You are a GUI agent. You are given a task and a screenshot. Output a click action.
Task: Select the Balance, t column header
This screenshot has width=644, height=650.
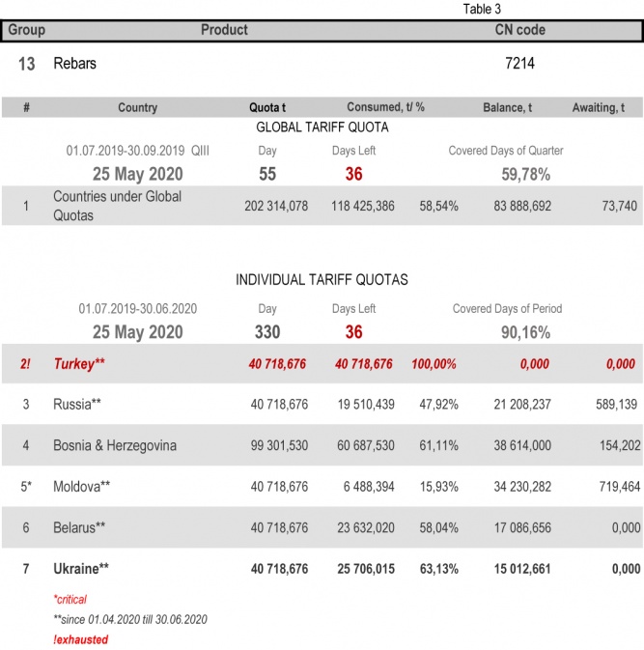507,107
